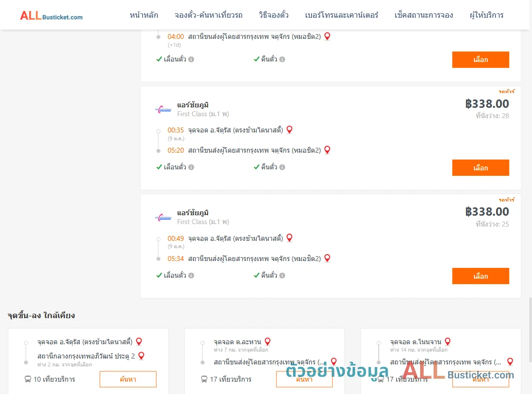Click ฿338.00 price of the 00:35 trip
Viewport: 532px width, 394px height.
click(x=487, y=103)
